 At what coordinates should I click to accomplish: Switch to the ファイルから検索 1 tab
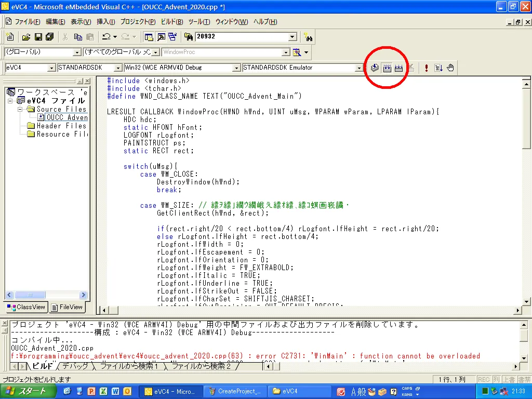[x=129, y=366]
